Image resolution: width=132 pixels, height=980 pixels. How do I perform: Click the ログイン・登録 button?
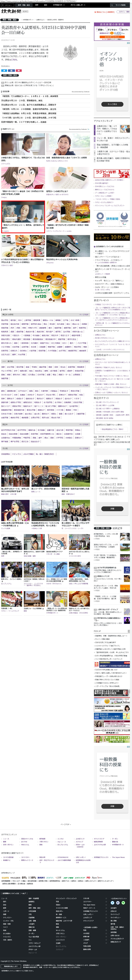[123, 12]
